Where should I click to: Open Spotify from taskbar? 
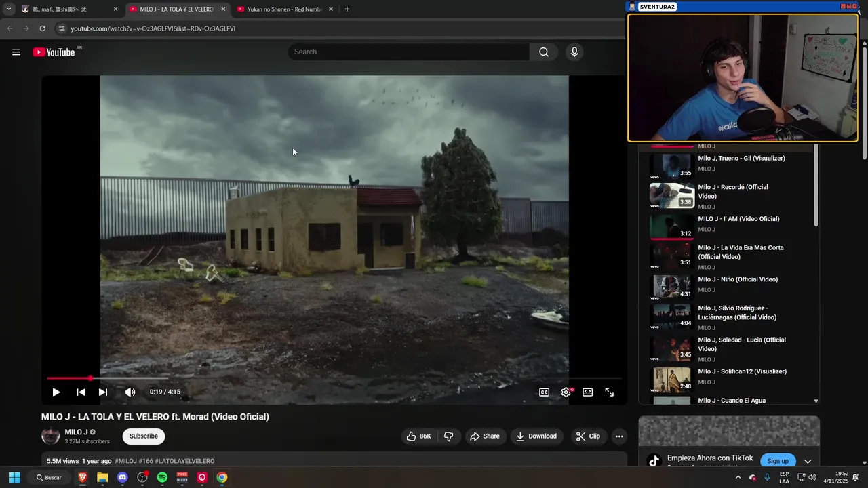point(162,477)
